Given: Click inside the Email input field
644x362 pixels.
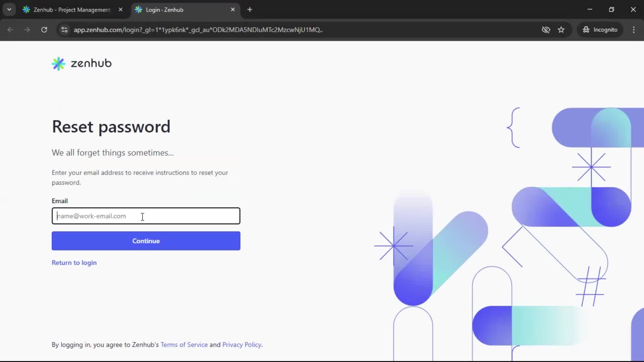Looking at the screenshot, I should tap(146, 216).
